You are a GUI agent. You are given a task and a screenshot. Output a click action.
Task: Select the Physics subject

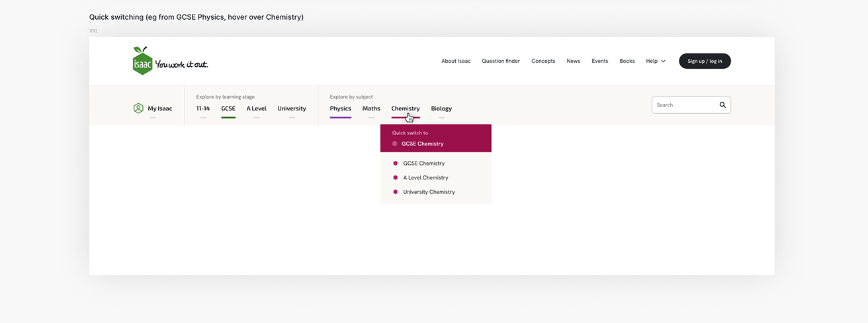(341, 109)
